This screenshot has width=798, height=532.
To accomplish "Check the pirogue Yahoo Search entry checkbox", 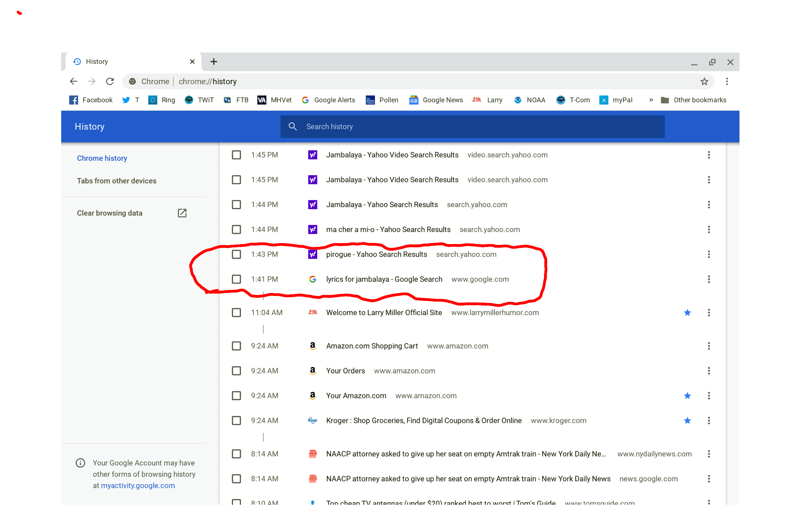I will click(x=236, y=254).
